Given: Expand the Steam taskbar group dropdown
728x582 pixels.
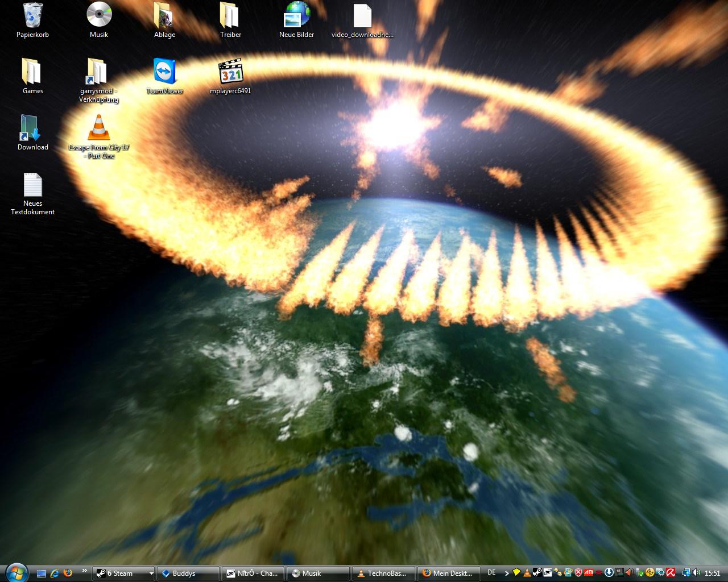Looking at the screenshot, I should tap(151, 573).
